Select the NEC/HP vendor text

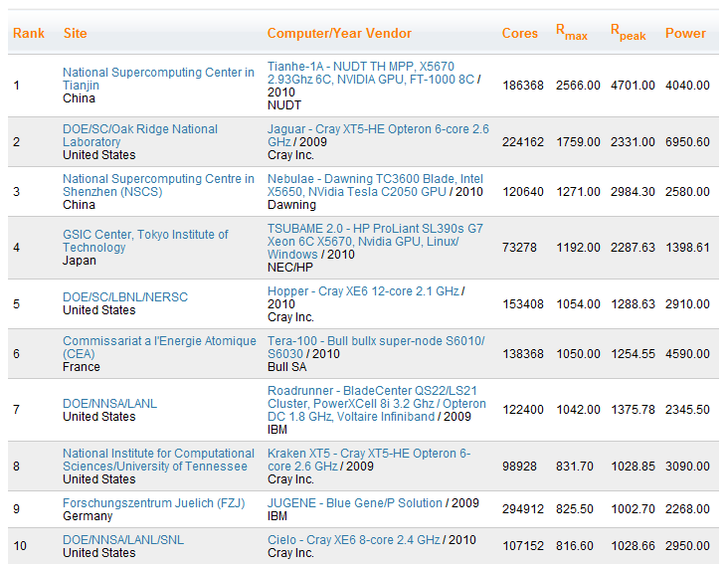pos(290,268)
